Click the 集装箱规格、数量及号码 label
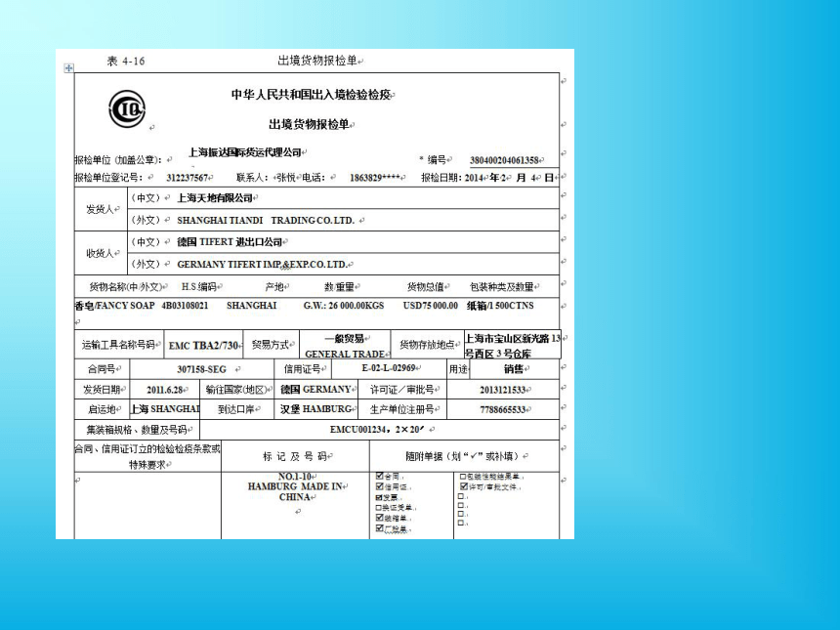Viewport: 840px width, 630px height. point(137,430)
